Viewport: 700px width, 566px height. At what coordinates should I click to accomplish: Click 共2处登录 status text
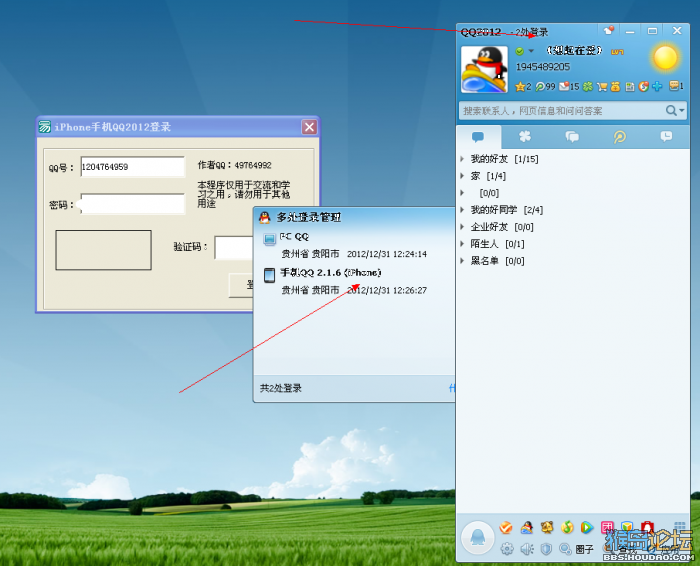(281, 388)
